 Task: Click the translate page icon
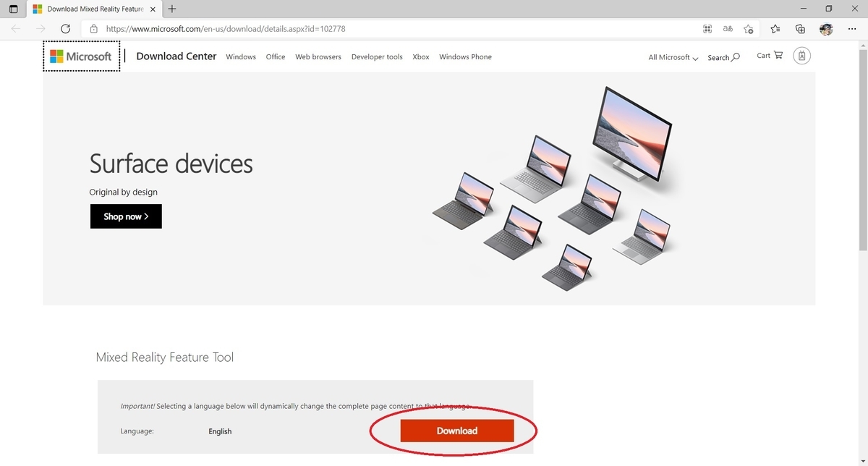coord(728,29)
